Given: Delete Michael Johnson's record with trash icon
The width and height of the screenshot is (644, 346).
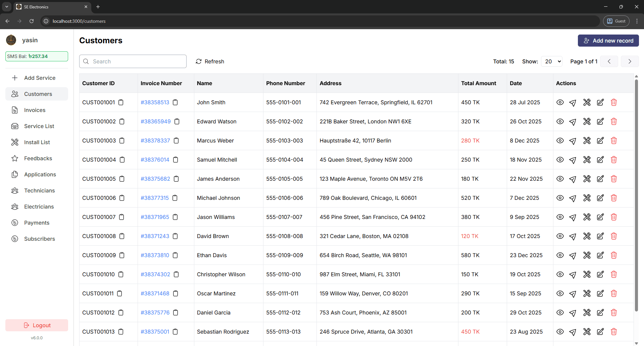Looking at the screenshot, I should [x=613, y=198].
